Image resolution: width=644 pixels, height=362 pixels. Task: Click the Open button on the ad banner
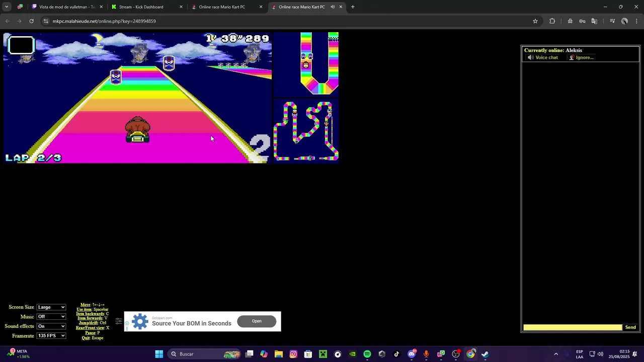(257, 321)
